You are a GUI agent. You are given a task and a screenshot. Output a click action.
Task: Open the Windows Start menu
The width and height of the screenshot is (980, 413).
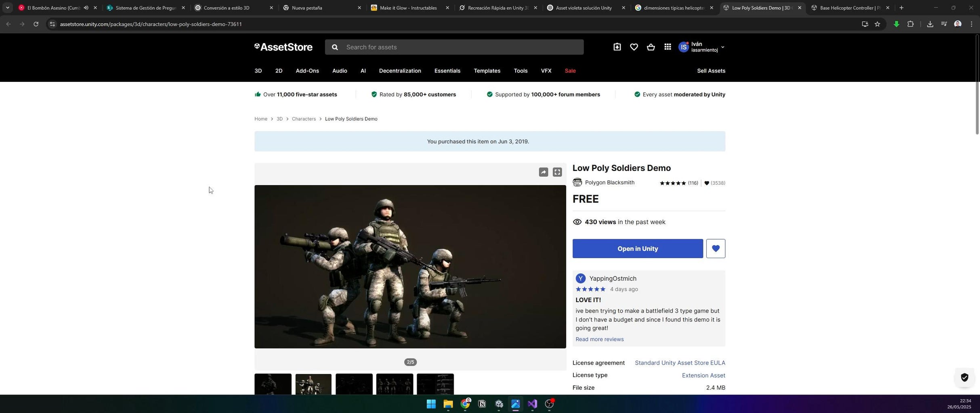431,404
